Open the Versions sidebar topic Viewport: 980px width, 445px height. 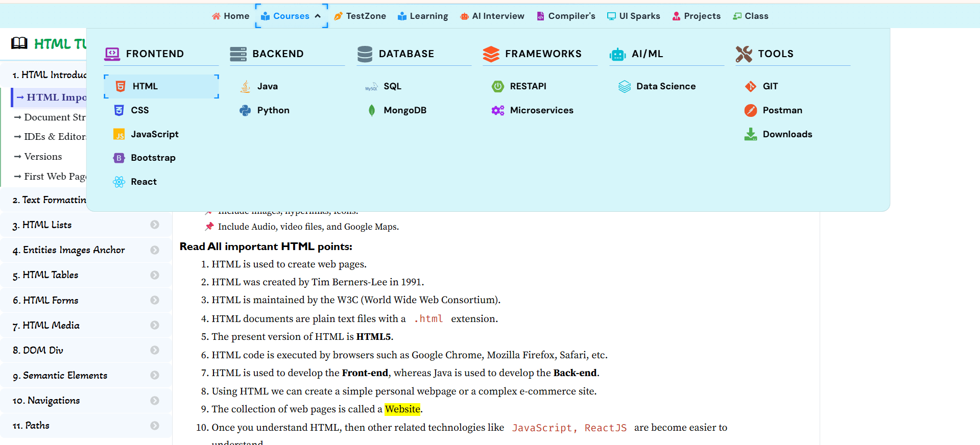point(43,157)
